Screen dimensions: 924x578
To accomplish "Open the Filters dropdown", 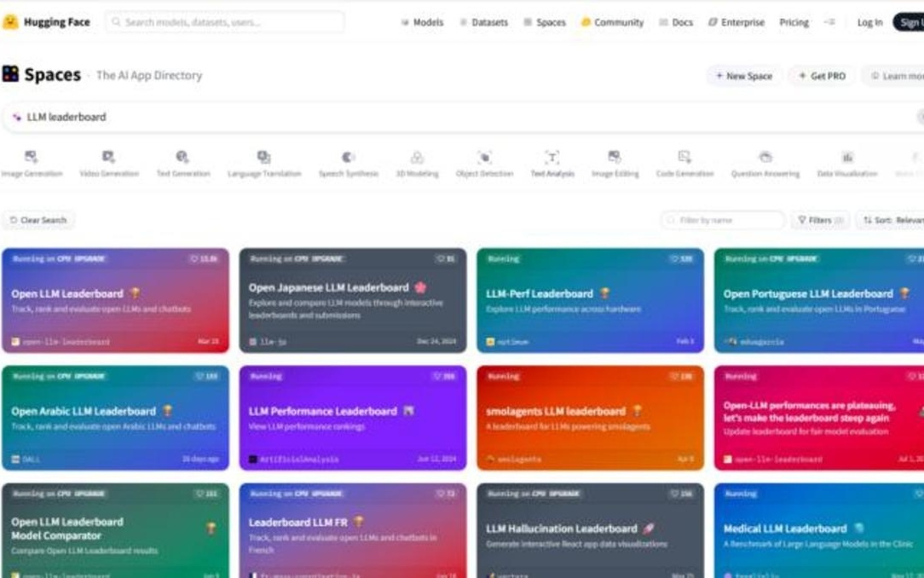I will click(x=820, y=220).
